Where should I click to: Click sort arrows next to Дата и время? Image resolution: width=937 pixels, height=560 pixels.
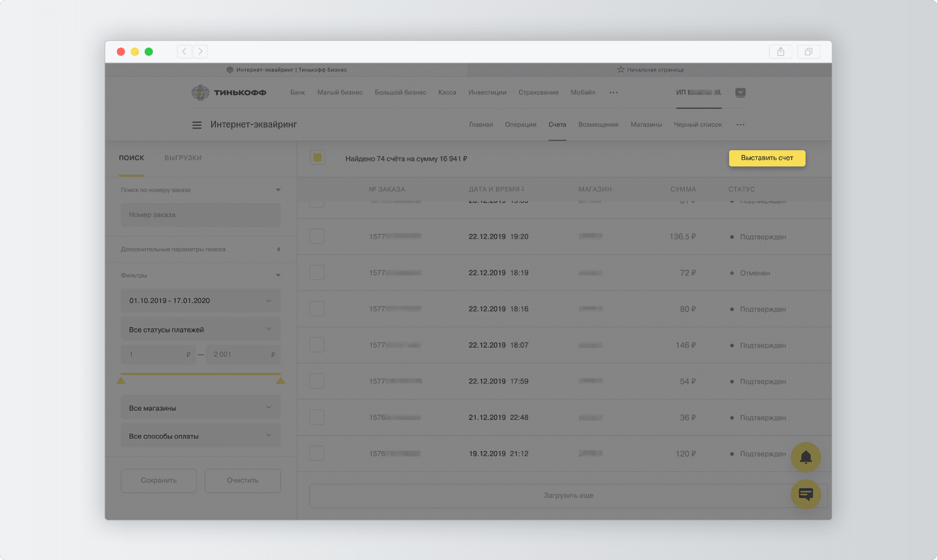[523, 189]
